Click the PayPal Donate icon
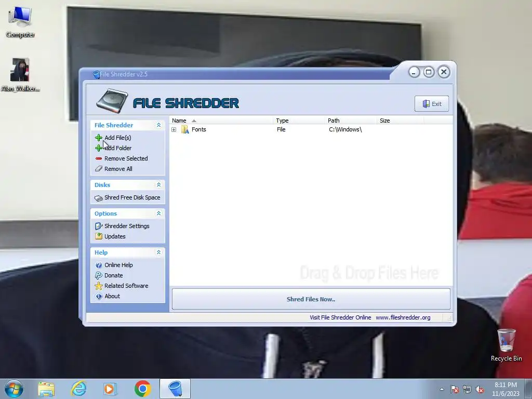The height and width of the screenshot is (399, 532). click(98, 275)
